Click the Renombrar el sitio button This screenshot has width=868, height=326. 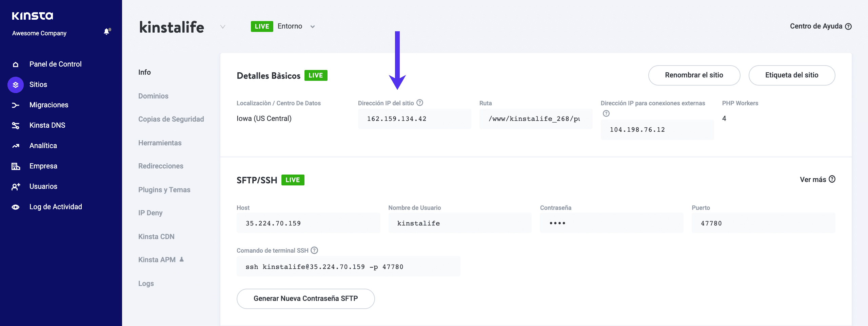694,75
